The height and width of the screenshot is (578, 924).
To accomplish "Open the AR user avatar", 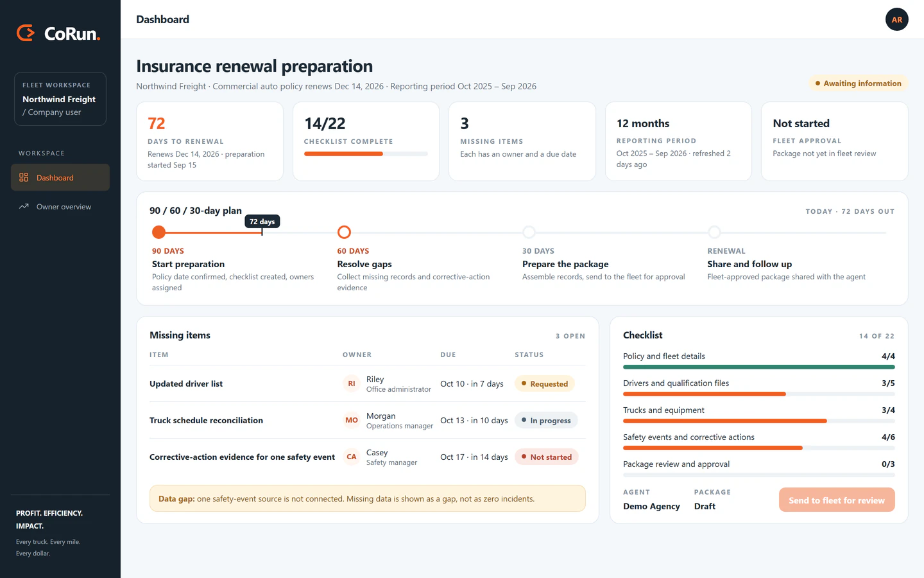I will 896,19.
